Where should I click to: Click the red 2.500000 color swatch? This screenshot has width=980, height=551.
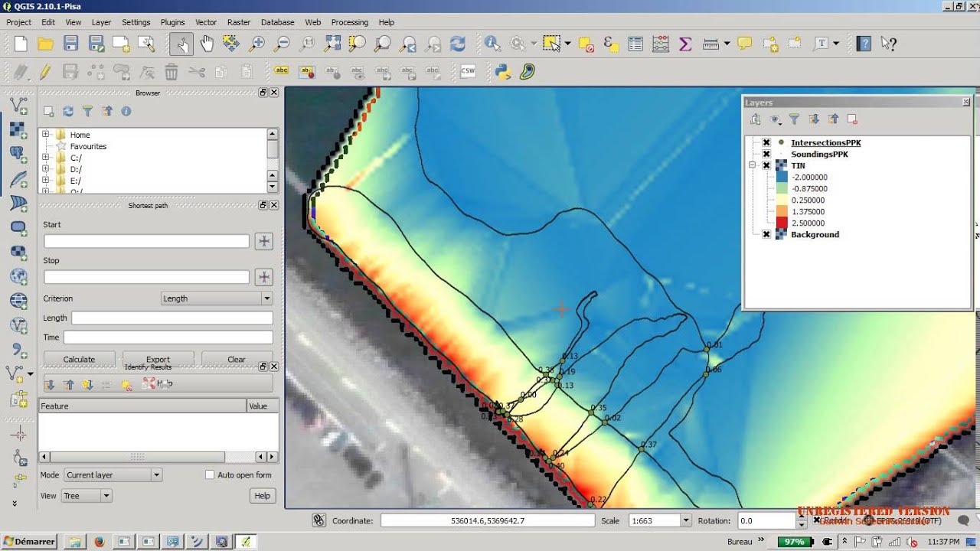[781, 223]
